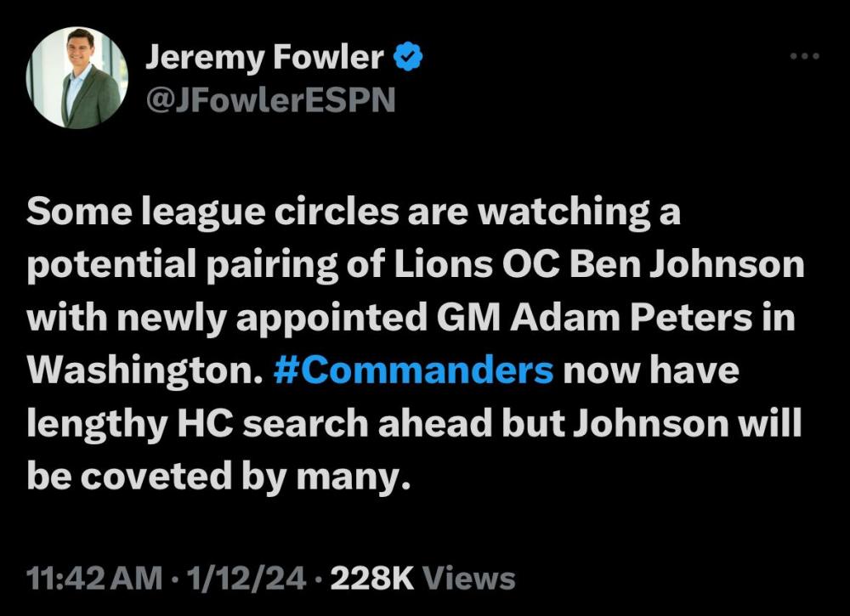
Task: Click the "Views" label
Action: [x=469, y=579]
